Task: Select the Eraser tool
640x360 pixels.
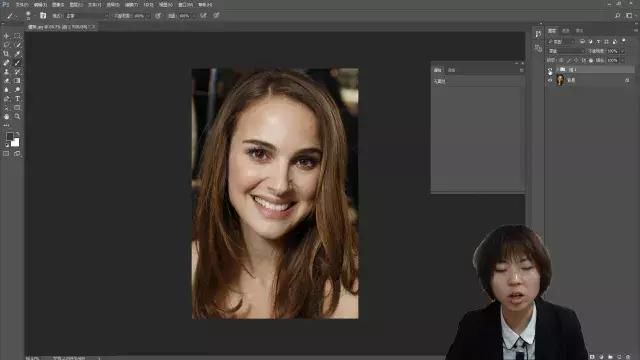Action: pos(6,81)
